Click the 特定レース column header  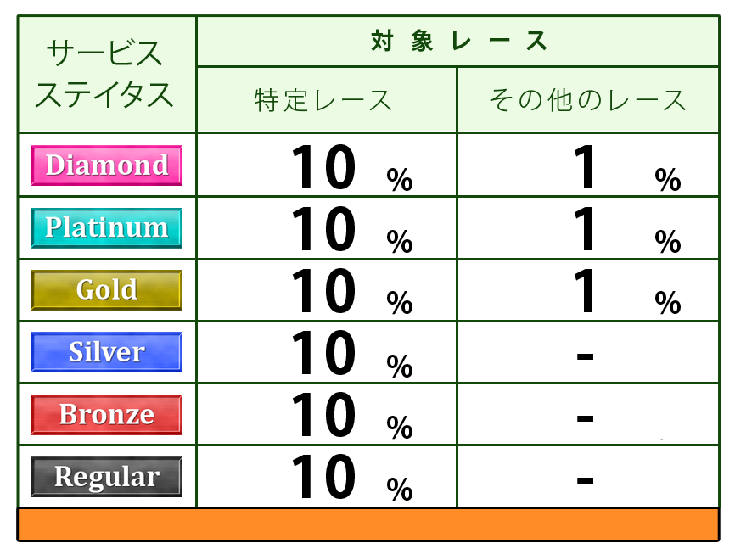pyautogui.click(x=324, y=100)
